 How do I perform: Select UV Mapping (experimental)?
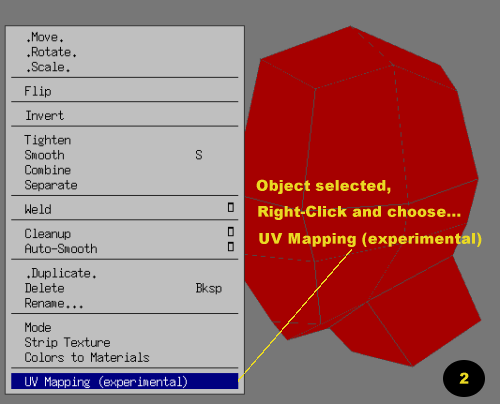124,381
